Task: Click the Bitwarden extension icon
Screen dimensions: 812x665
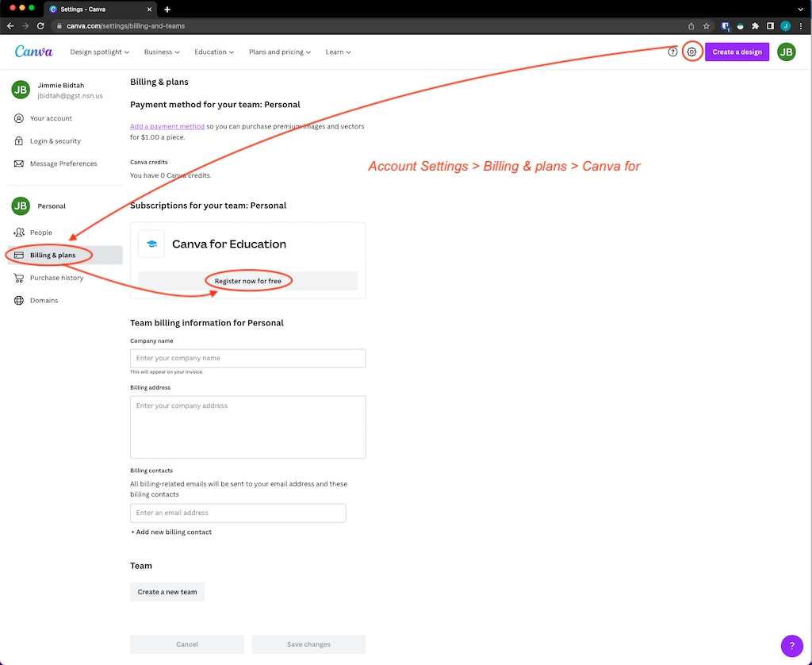Action: (726, 26)
